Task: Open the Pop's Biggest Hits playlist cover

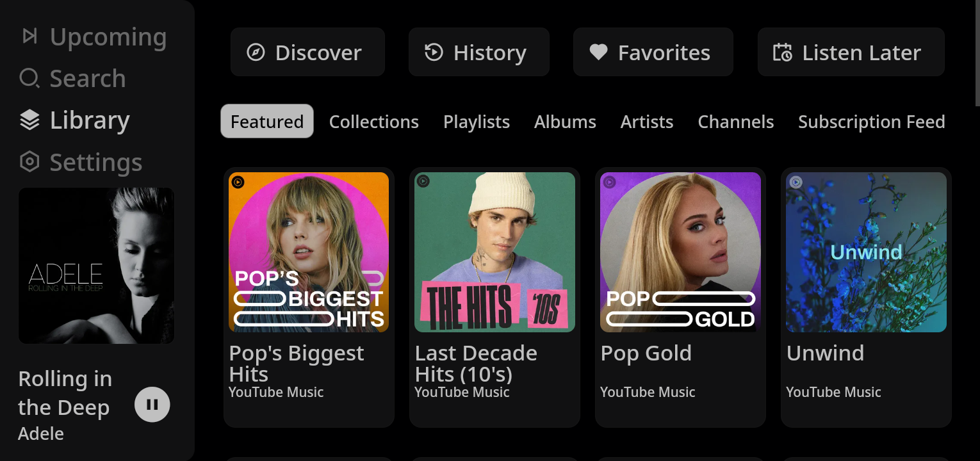Action: (309, 252)
